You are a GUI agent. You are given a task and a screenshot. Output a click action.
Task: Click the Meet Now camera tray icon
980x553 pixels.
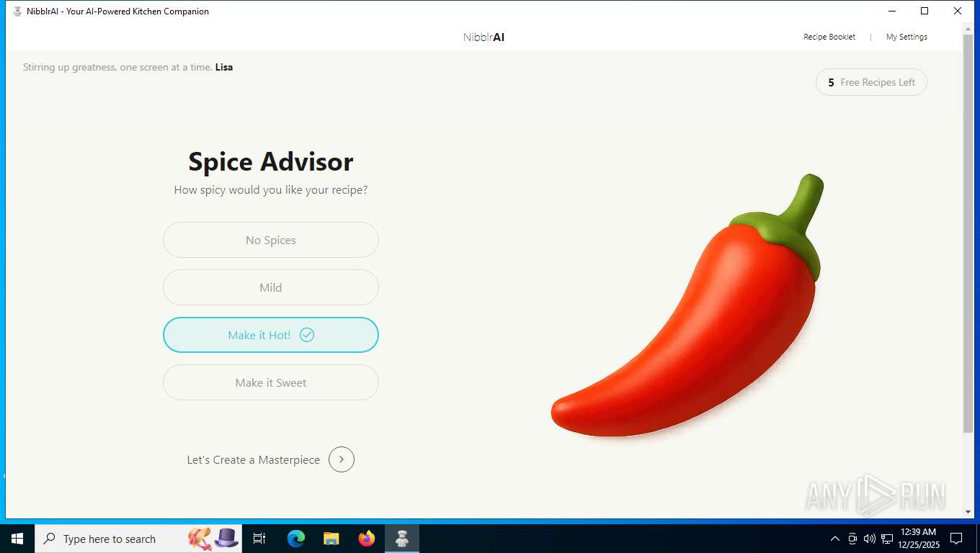point(852,539)
